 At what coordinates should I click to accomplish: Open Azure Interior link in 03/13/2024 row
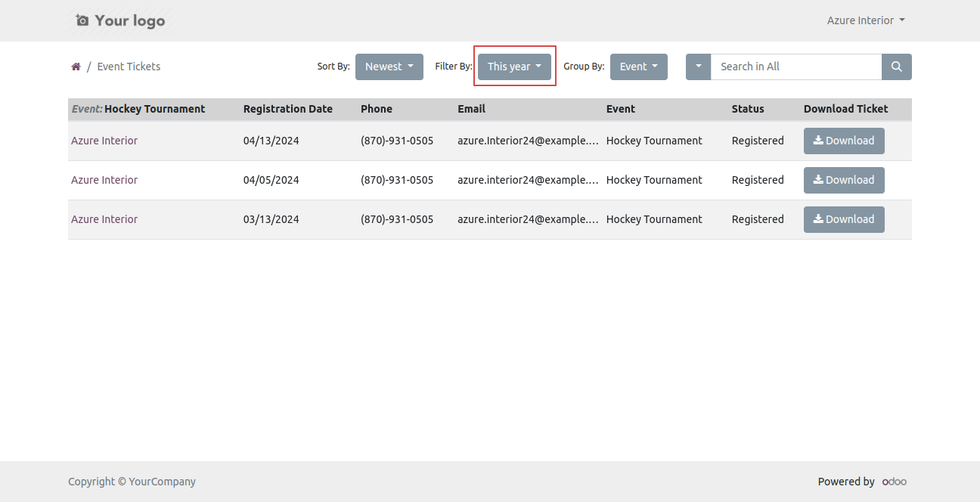coord(104,219)
